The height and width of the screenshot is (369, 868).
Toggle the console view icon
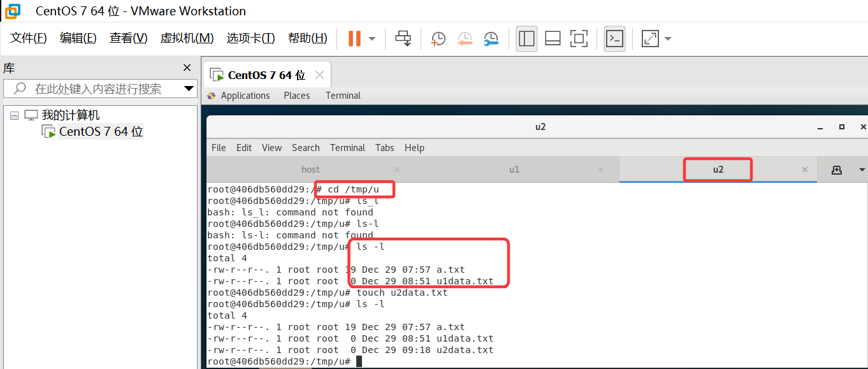coord(614,38)
